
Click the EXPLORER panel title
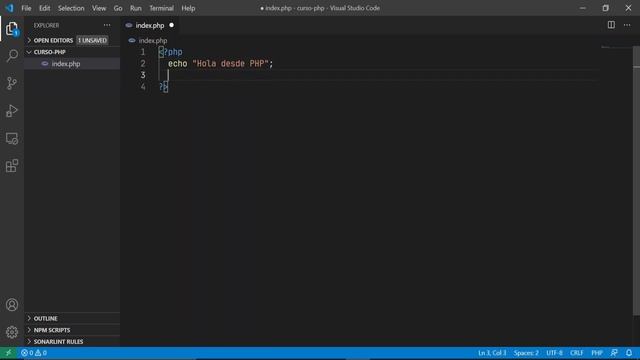(46, 25)
